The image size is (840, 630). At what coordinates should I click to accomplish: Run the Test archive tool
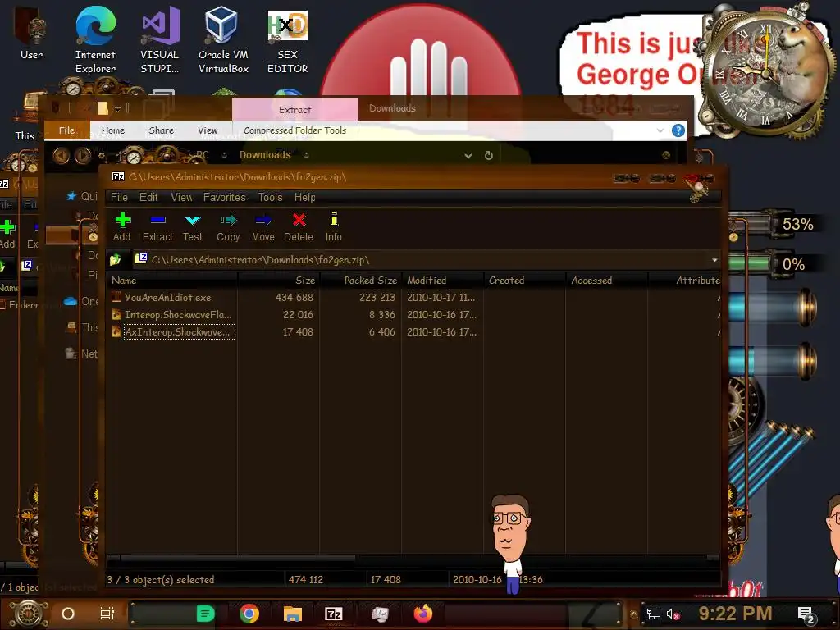[193, 227]
